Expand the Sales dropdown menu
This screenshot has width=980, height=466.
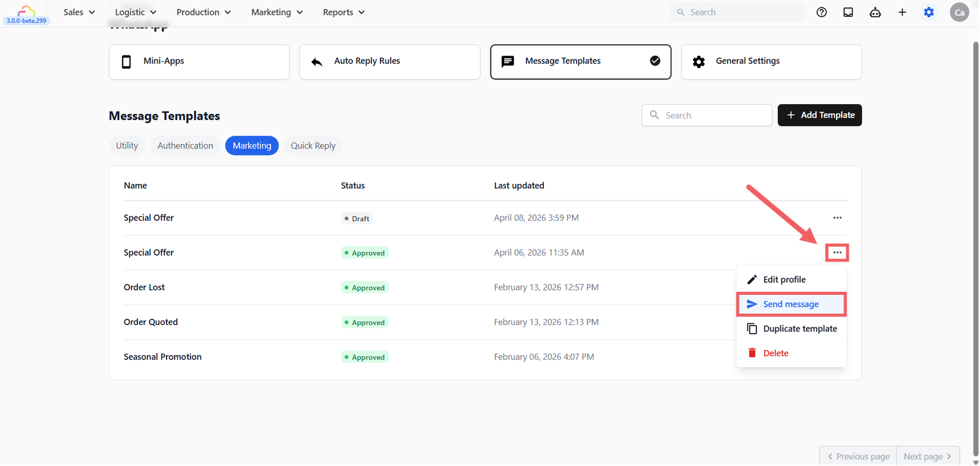[x=79, y=12]
